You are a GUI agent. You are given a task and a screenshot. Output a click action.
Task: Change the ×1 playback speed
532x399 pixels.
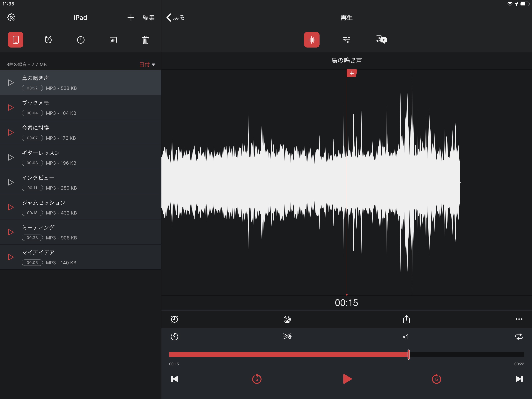tap(406, 337)
